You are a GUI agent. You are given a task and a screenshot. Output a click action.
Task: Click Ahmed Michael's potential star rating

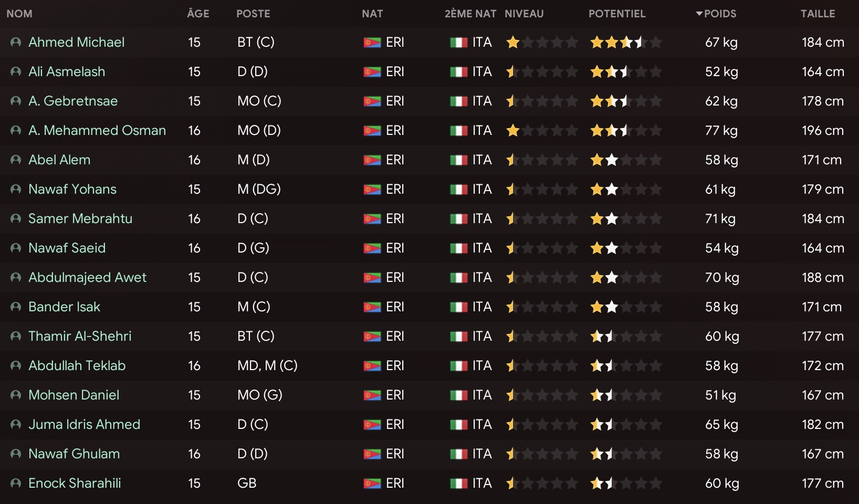click(626, 42)
